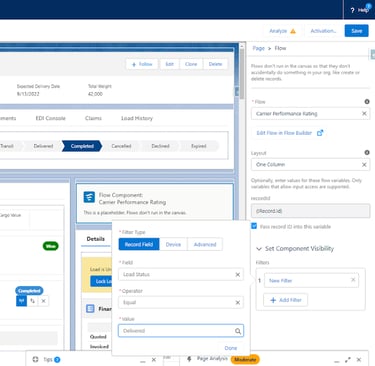Open the Layout One Column combo box
This screenshot has height=366, width=375.
(310, 165)
